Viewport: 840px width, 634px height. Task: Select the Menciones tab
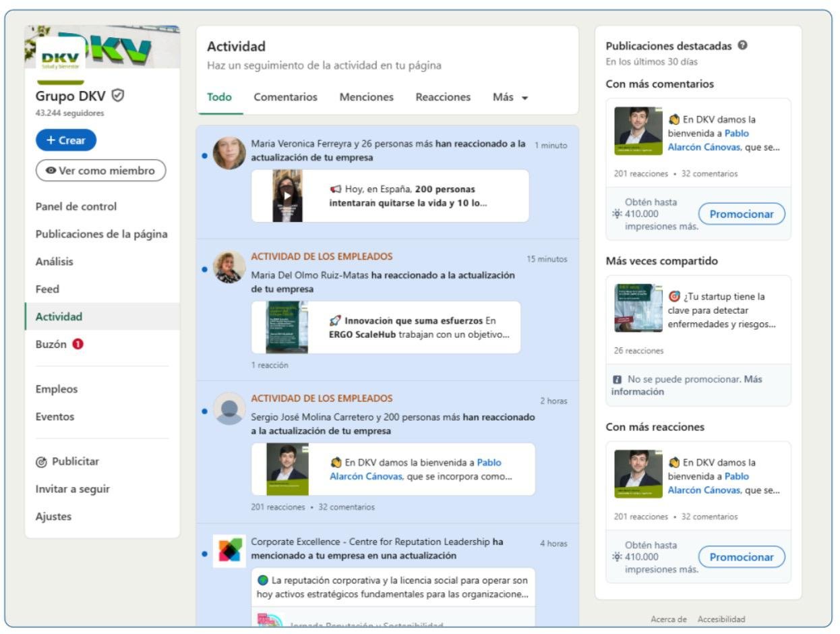(x=366, y=97)
